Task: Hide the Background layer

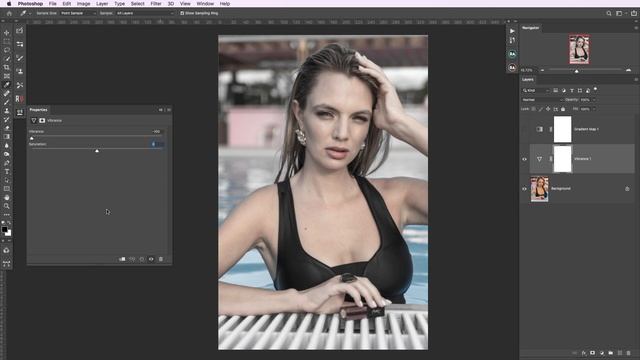Action: tap(524, 189)
